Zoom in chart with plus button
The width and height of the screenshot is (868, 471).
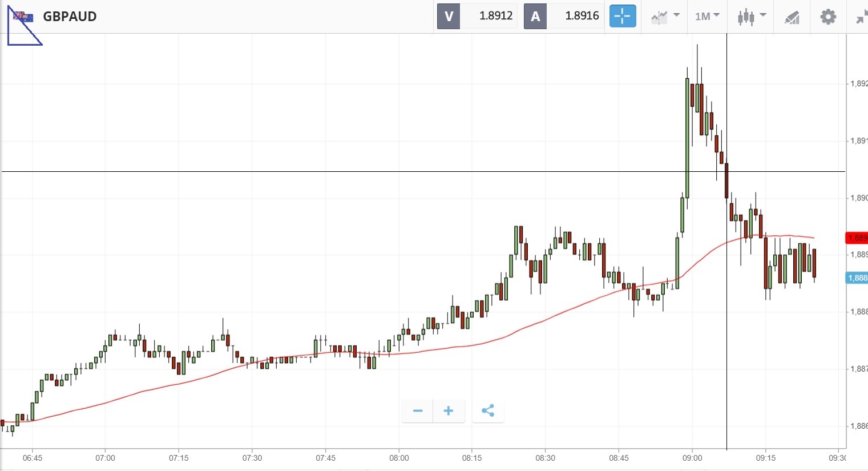pyautogui.click(x=449, y=411)
